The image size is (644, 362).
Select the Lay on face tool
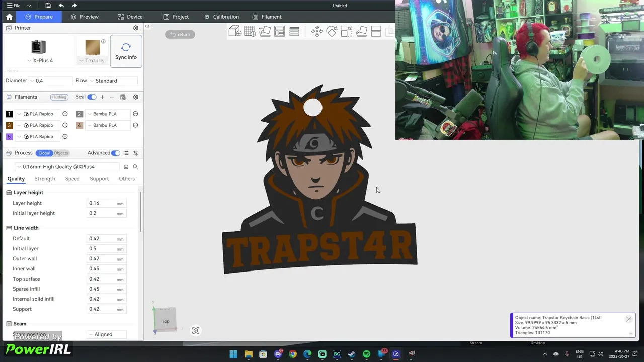[x=361, y=31]
